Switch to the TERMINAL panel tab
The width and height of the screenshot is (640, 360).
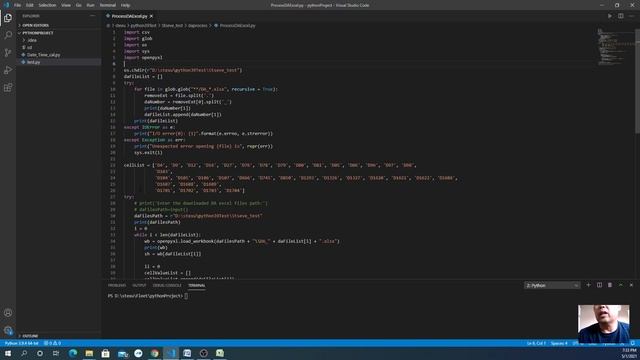[197, 285]
